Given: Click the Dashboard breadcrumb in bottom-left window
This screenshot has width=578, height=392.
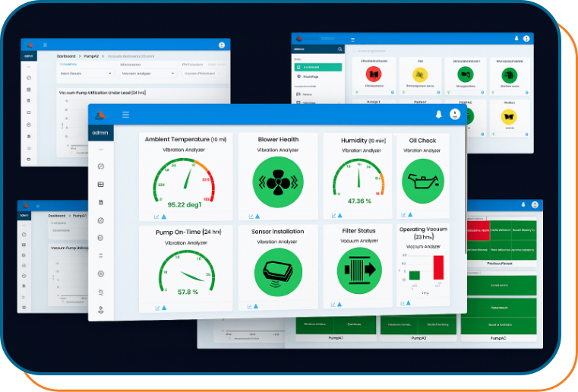Looking at the screenshot, I should coord(57,216).
